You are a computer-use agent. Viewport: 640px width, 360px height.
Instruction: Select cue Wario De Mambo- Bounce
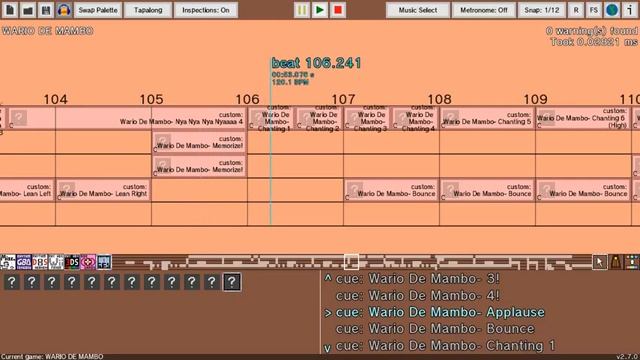coord(435,329)
